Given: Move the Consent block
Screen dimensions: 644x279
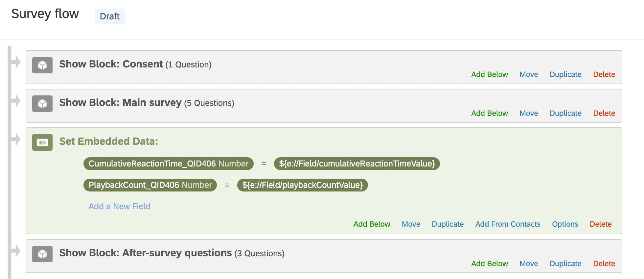Looking at the screenshot, I should click(x=529, y=74).
